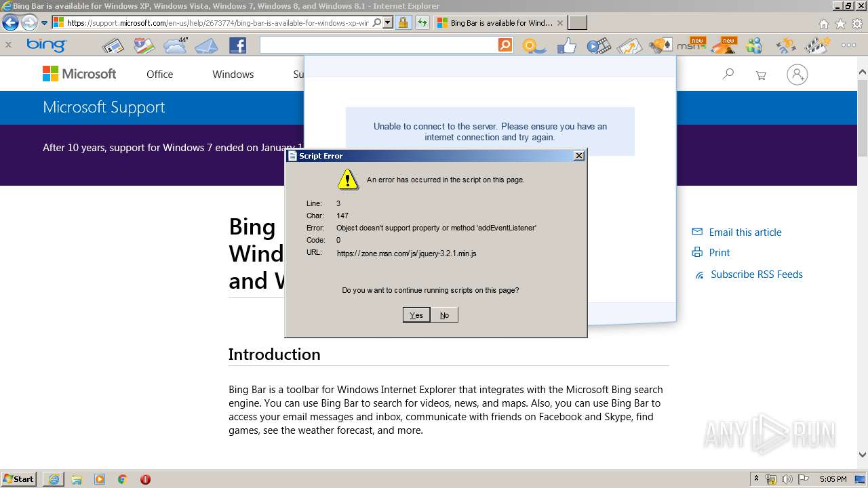This screenshot has height=488, width=868.
Task: Go forward with the browser Forward arrow
Action: point(29,23)
